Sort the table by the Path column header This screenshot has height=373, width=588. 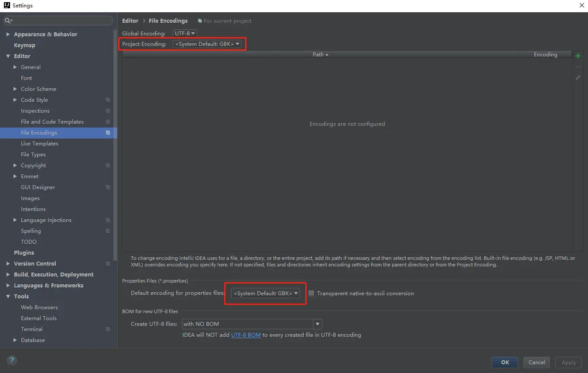[x=321, y=55]
